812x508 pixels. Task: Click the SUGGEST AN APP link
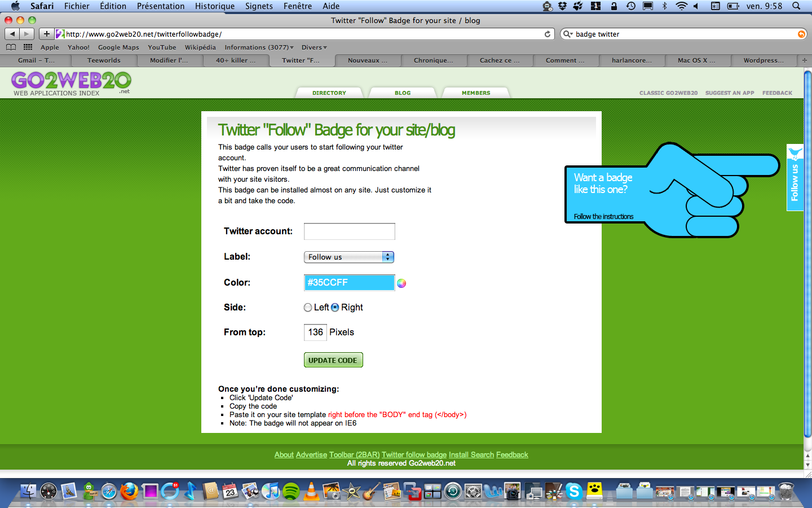click(730, 93)
